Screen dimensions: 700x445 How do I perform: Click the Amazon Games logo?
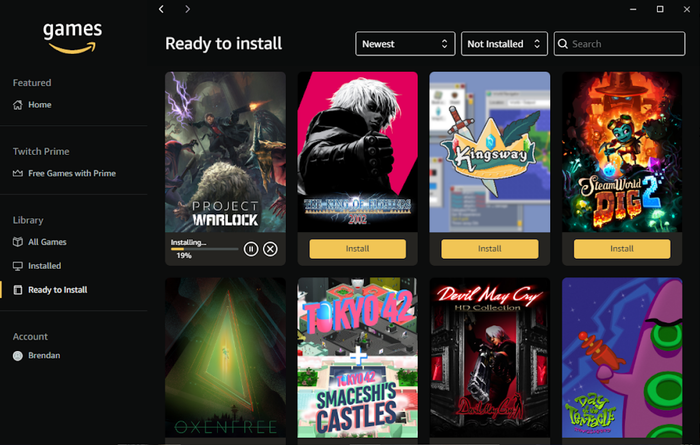click(73, 37)
